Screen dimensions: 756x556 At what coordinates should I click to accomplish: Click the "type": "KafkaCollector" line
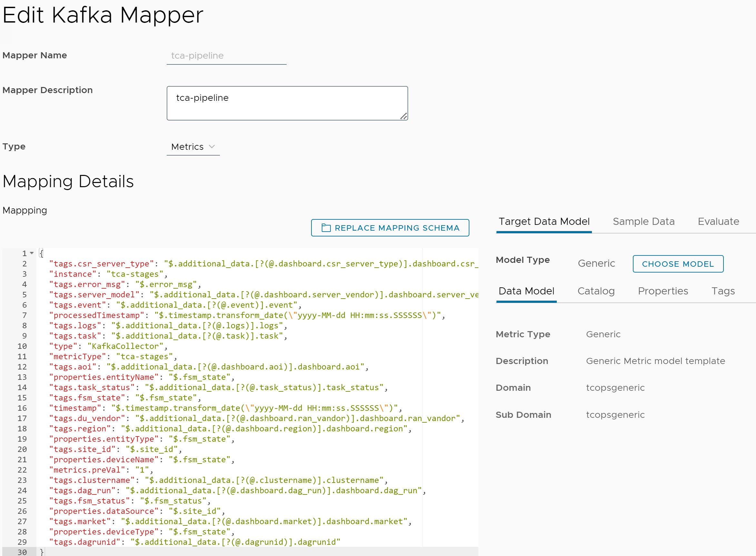coord(108,346)
